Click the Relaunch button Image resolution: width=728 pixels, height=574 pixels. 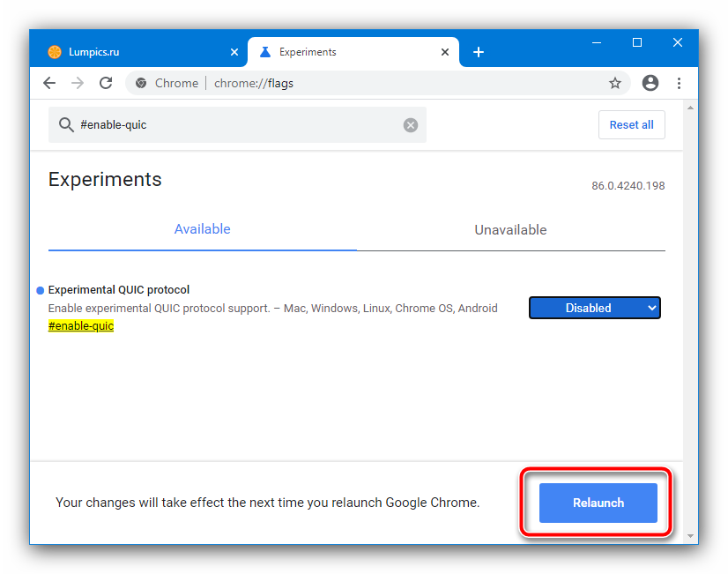point(598,503)
